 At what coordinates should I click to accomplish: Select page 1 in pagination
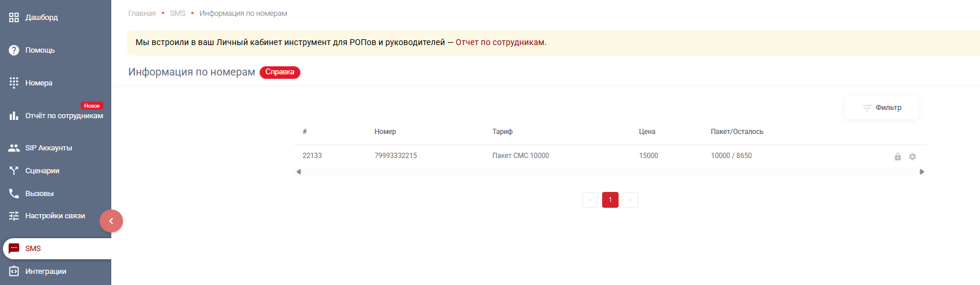pyautogui.click(x=610, y=200)
